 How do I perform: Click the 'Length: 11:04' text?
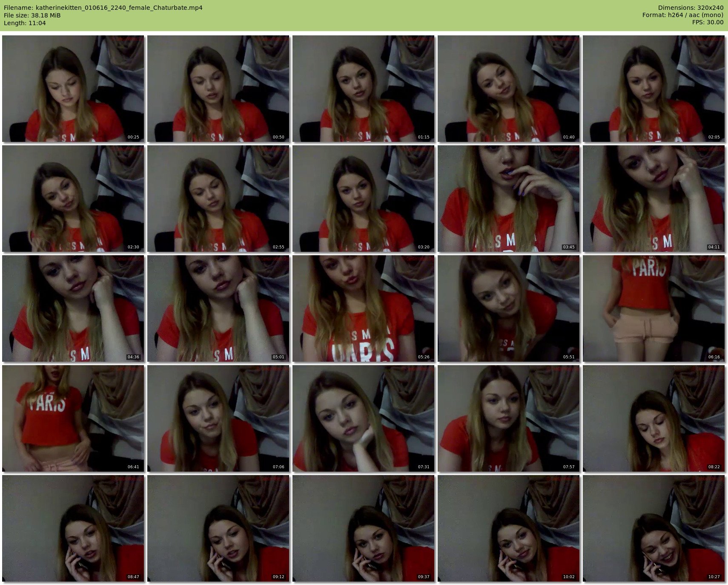25,23
